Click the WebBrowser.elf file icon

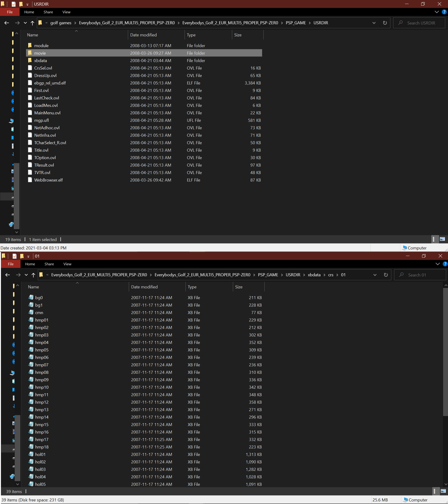30,180
